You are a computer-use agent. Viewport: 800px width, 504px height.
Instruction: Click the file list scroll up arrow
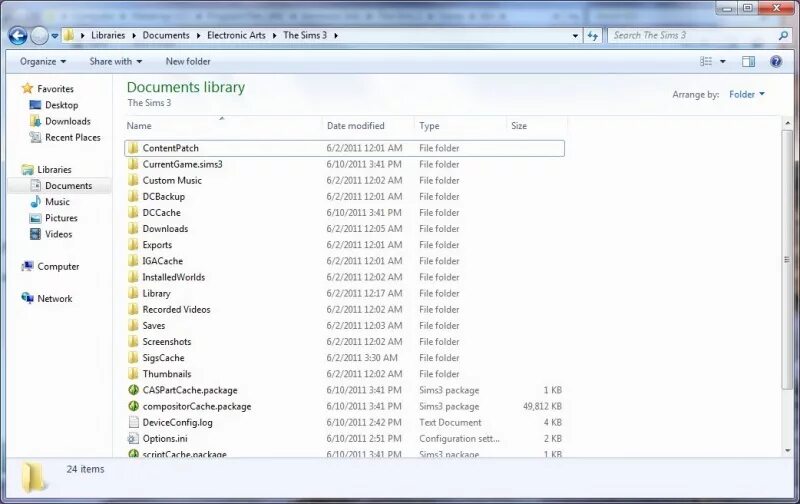(787, 123)
